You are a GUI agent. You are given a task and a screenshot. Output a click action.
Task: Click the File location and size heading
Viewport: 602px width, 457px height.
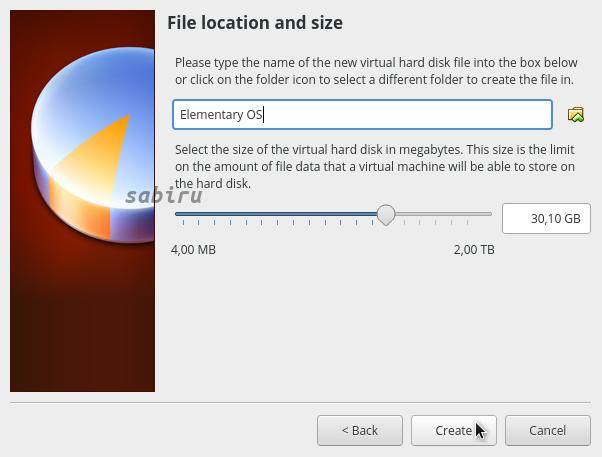click(255, 23)
